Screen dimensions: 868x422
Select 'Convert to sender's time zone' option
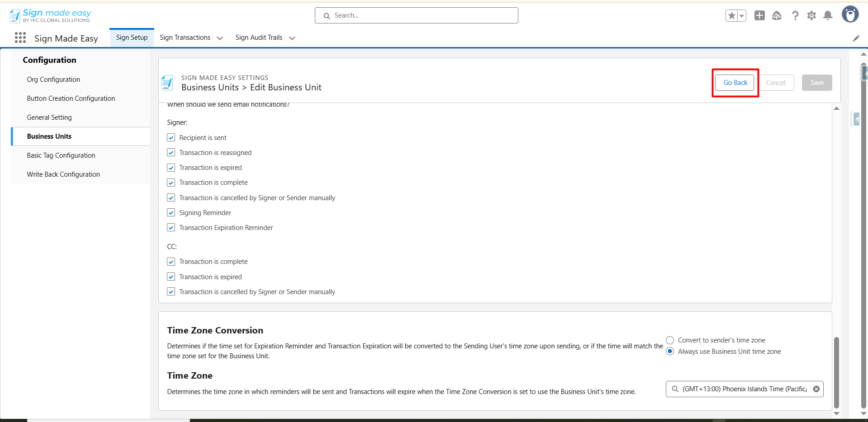(670, 340)
